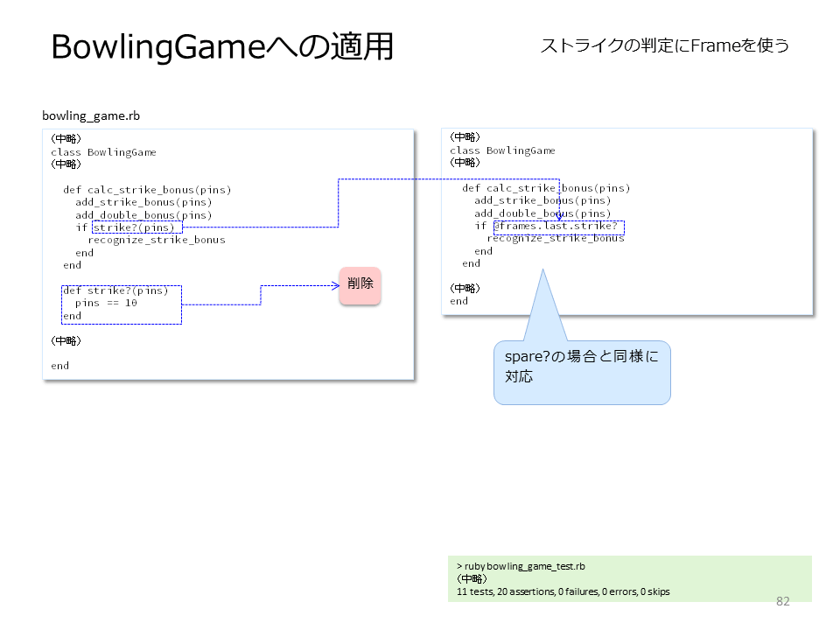Click "recognize_strike_bonus" in left code
This screenshot has width=840, height=630.
pyautogui.click(x=157, y=240)
